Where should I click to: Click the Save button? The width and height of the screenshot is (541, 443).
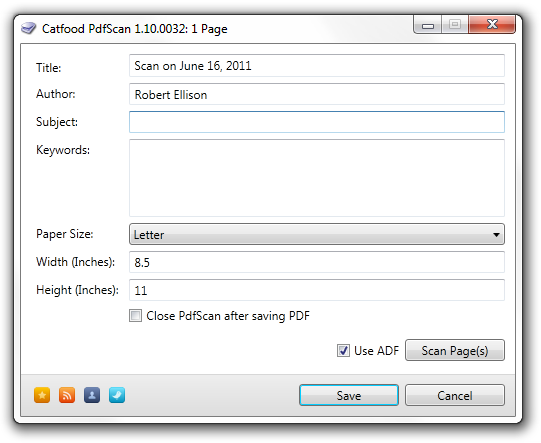[x=349, y=395]
